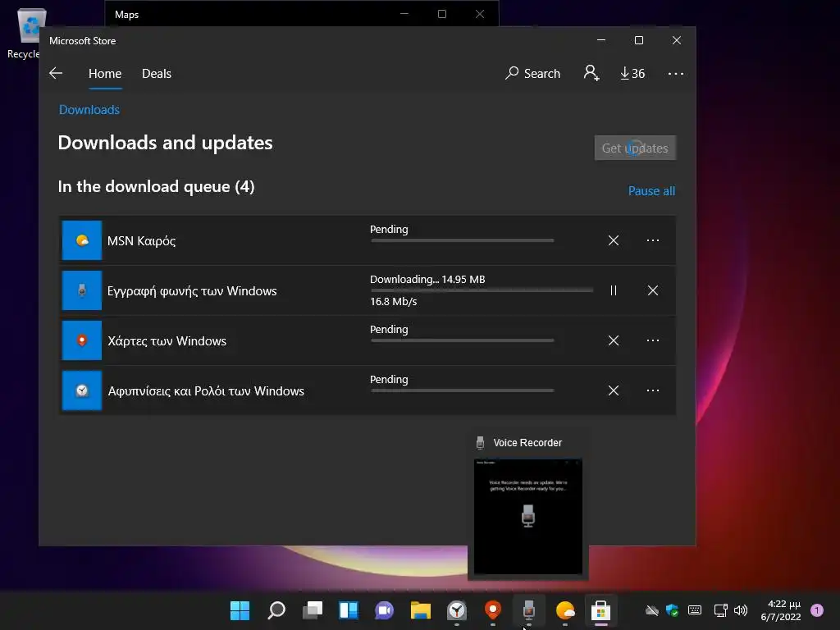Cancel the Χάρτες των Windows pending download

(x=614, y=340)
